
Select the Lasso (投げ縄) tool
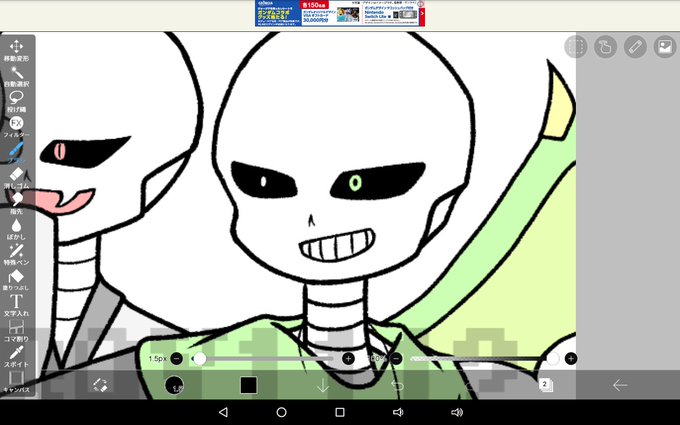point(16,101)
